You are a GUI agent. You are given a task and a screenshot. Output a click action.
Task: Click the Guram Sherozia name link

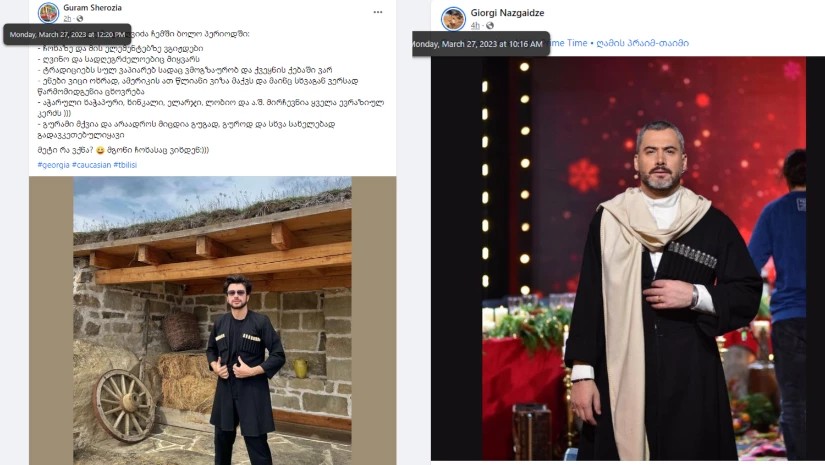click(92, 7)
